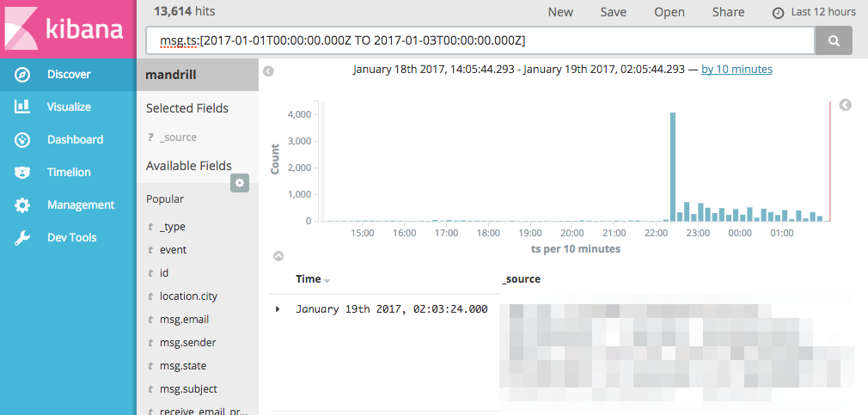Select the _source selected field

coord(178,137)
